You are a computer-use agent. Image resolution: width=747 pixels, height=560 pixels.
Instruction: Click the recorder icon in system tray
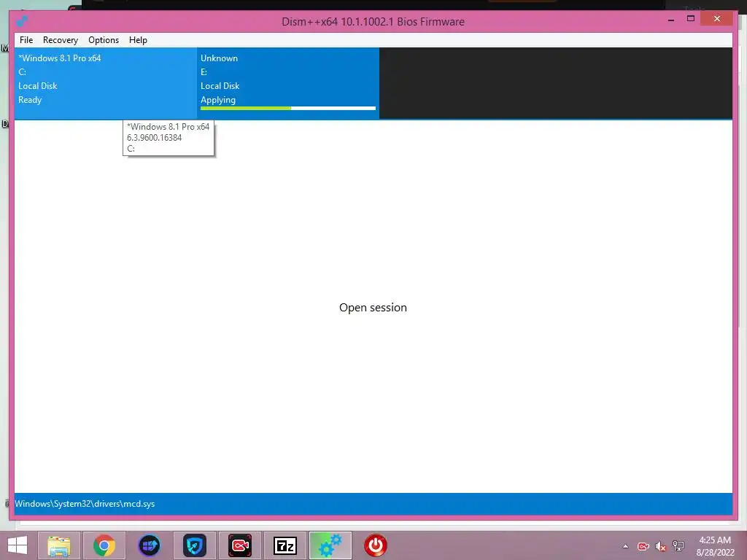[643, 546]
